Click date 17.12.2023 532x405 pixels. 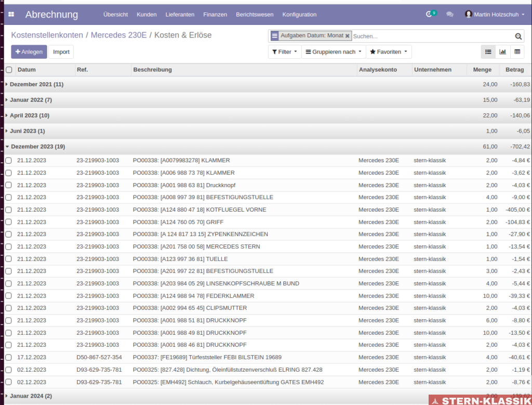[x=32, y=358]
